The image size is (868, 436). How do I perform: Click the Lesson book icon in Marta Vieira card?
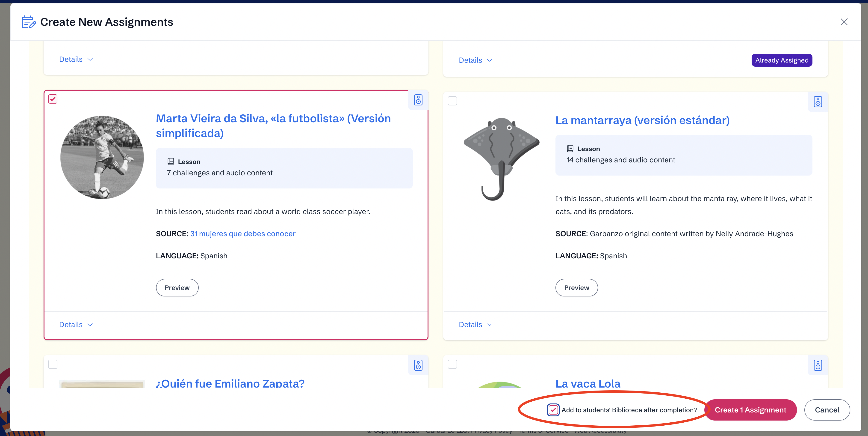(171, 161)
